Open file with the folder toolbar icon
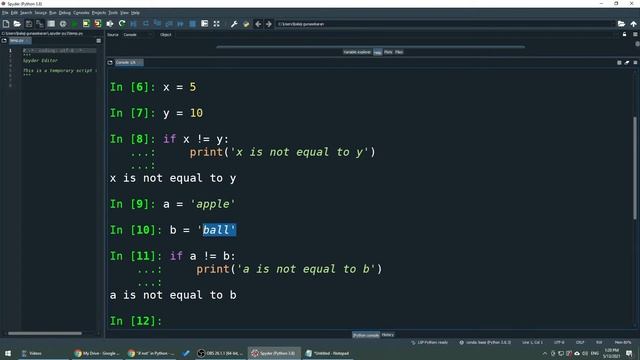Image resolution: width=640 pixels, height=360 pixels. tap(17, 24)
